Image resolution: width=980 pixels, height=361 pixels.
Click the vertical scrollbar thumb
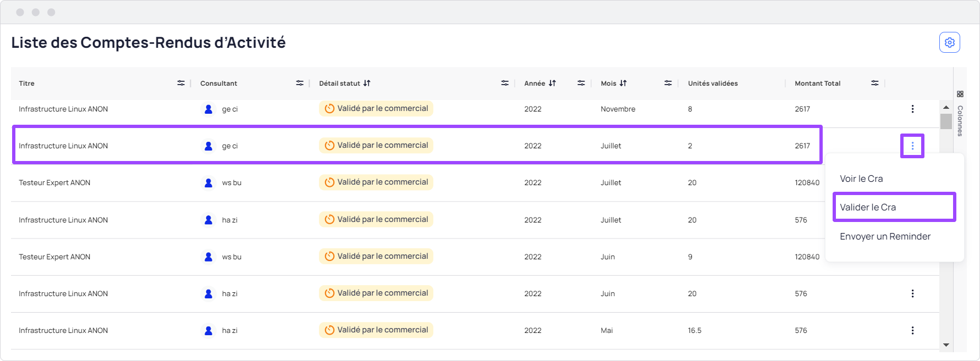point(946,121)
